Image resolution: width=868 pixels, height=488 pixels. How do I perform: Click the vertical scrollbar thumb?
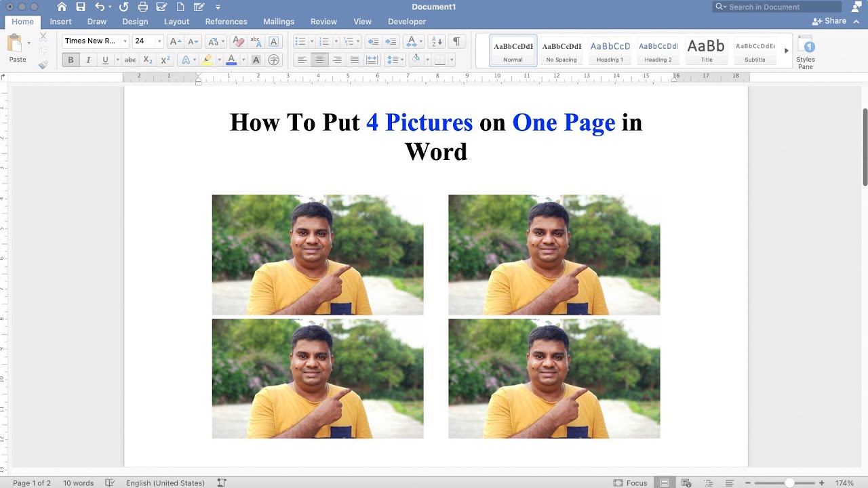point(865,146)
